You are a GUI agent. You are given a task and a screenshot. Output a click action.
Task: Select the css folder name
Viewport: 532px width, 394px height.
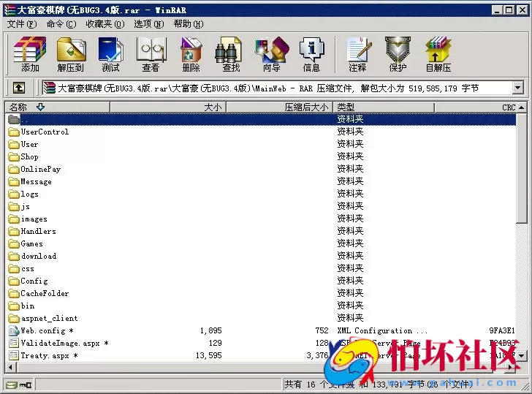[x=28, y=269]
